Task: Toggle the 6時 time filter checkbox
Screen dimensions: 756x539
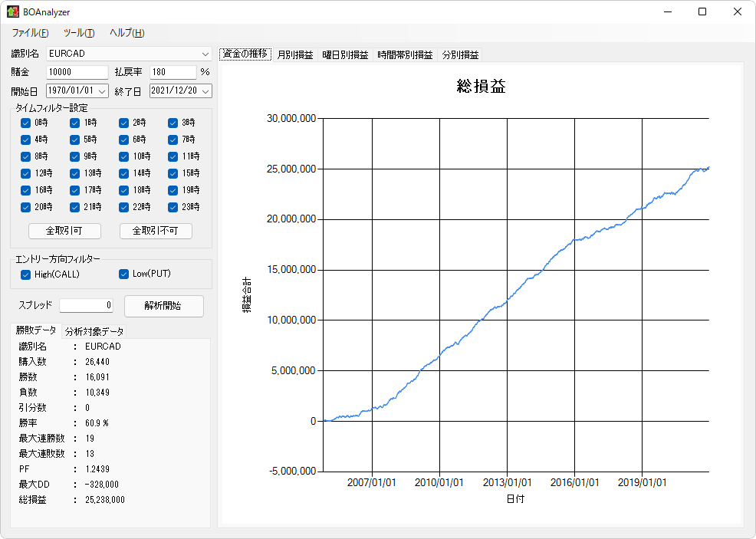Action: [x=124, y=140]
